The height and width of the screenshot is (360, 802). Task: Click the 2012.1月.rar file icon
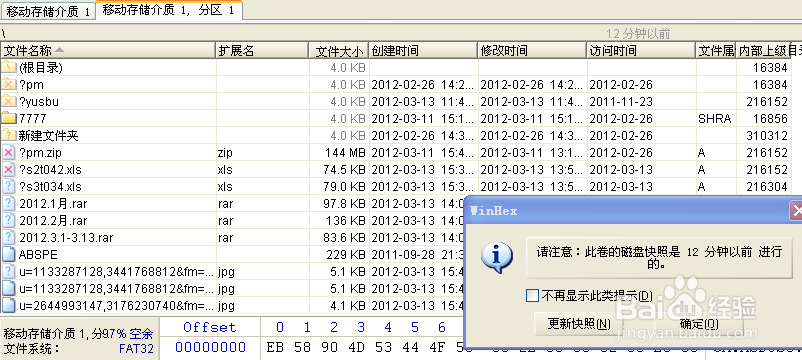[x=8, y=204]
